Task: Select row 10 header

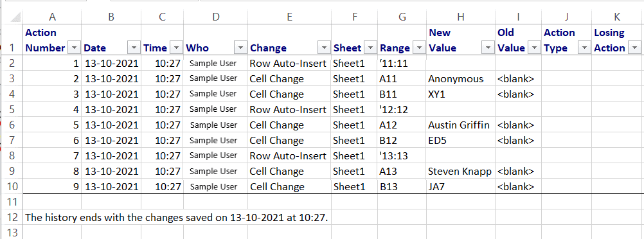Action: [x=12, y=186]
